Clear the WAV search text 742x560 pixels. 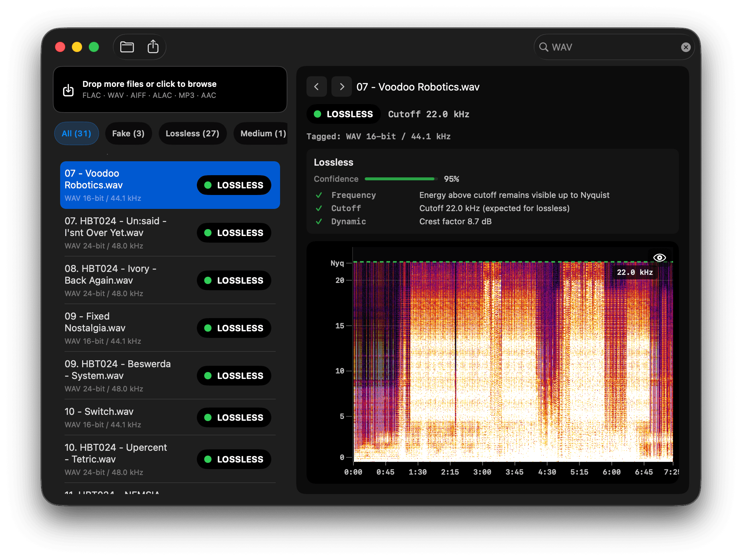pyautogui.click(x=686, y=47)
